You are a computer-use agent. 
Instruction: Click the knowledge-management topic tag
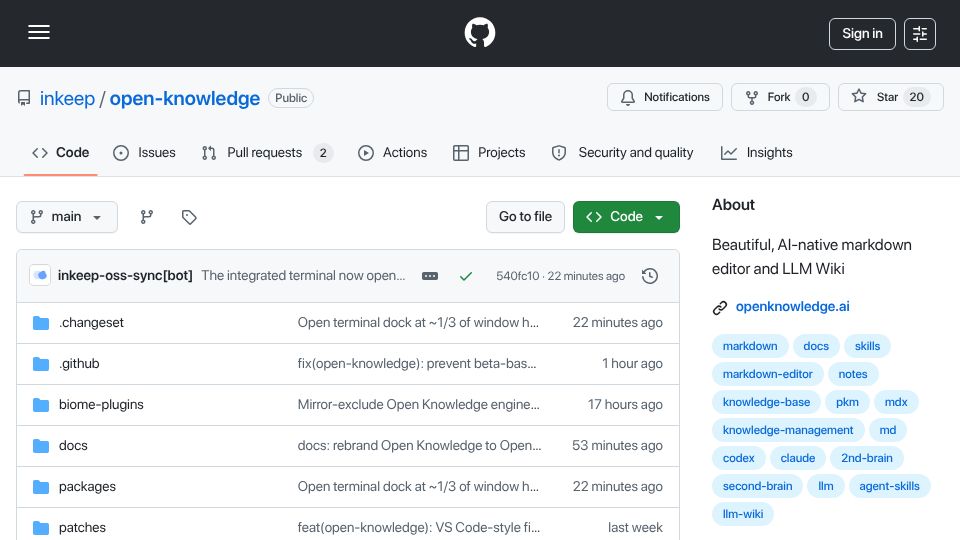(788, 430)
